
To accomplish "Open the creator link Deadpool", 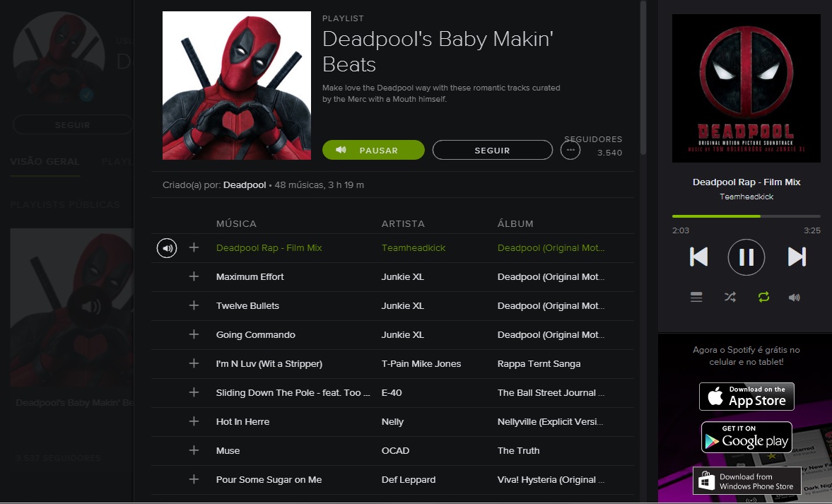I will click(245, 184).
